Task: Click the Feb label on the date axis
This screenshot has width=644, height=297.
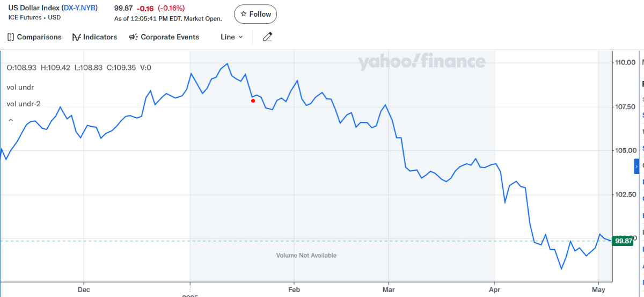Action: click(x=294, y=289)
